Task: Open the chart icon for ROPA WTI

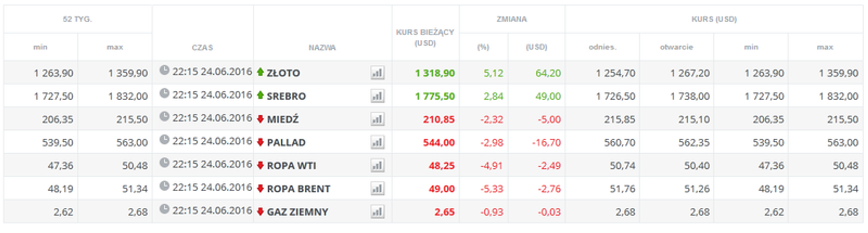Action: coord(377,166)
